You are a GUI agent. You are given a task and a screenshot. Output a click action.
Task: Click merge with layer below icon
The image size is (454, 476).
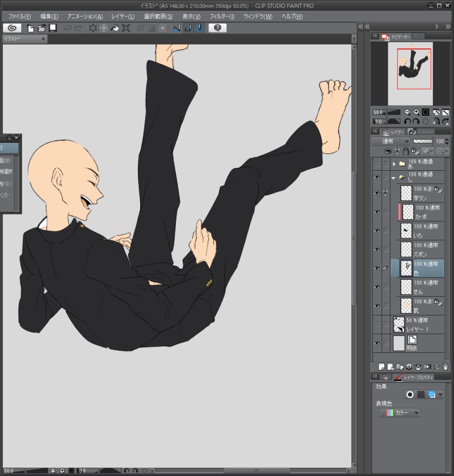tap(418, 367)
